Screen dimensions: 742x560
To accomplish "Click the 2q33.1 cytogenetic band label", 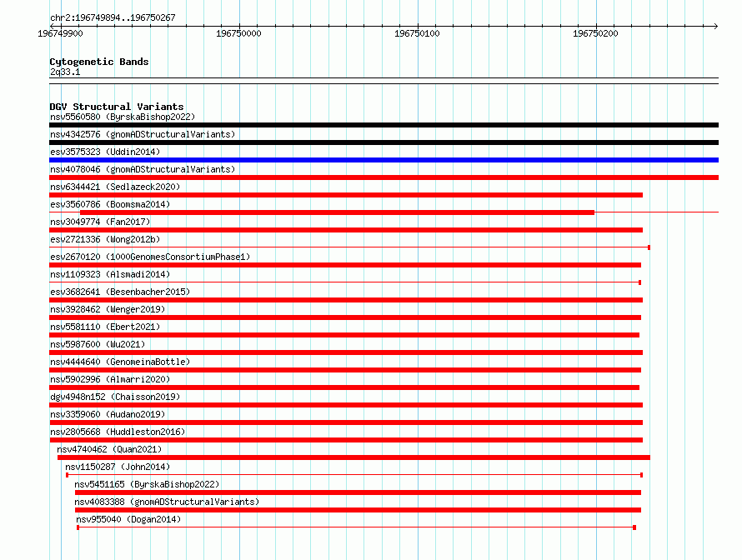I will [65, 72].
